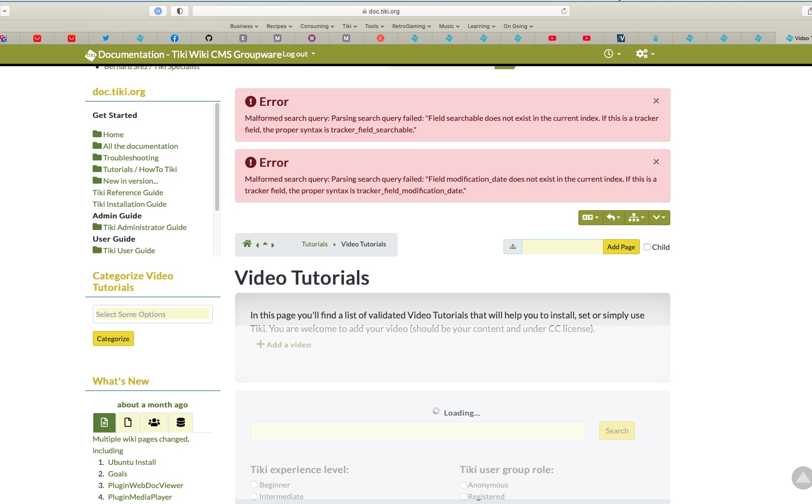Open the page actions chevron dropdown
Image resolution: width=812 pixels, height=504 pixels.
point(659,217)
